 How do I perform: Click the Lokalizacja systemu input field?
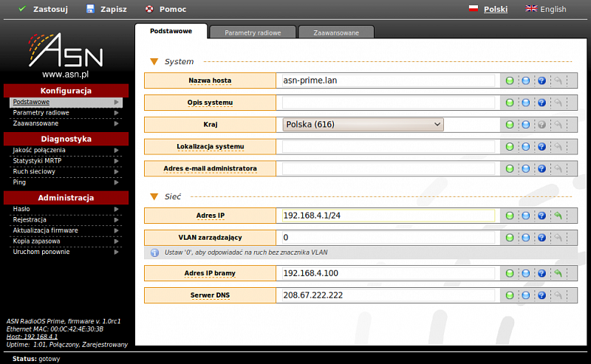pos(389,147)
